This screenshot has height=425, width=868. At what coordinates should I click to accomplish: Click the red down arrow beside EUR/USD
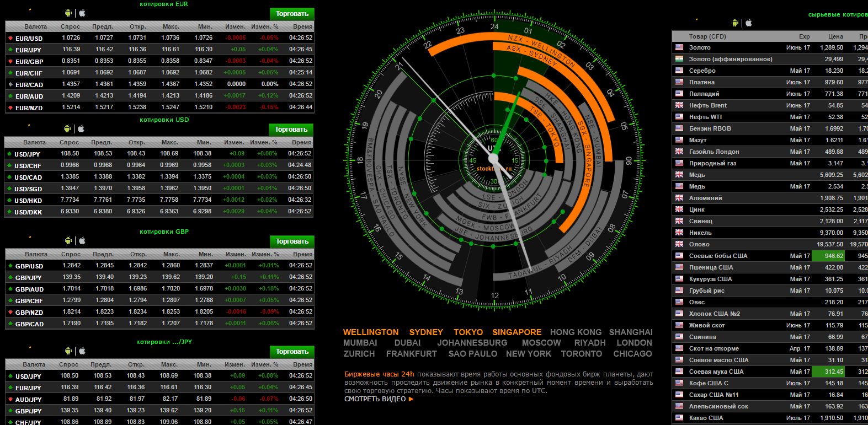tap(10, 39)
